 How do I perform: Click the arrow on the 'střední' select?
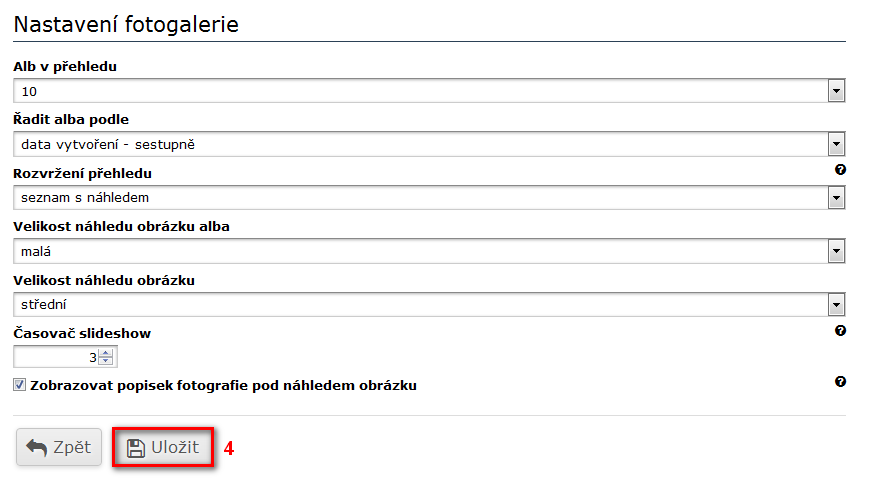[x=836, y=304]
